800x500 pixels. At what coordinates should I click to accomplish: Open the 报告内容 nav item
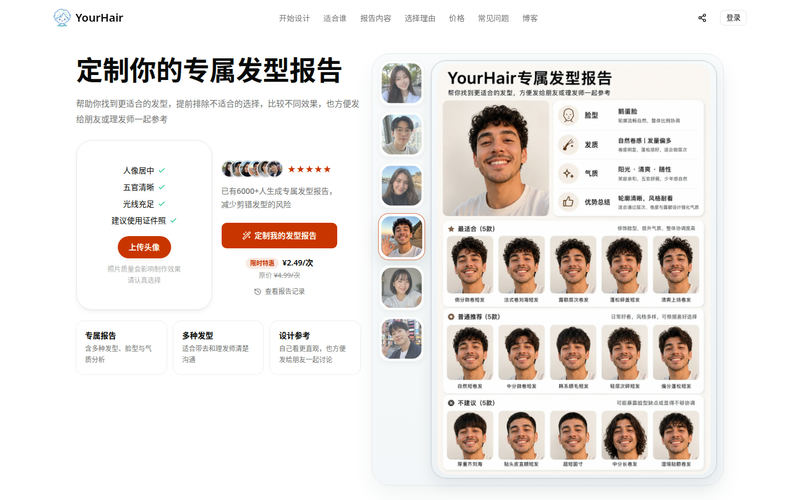[x=376, y=18]
